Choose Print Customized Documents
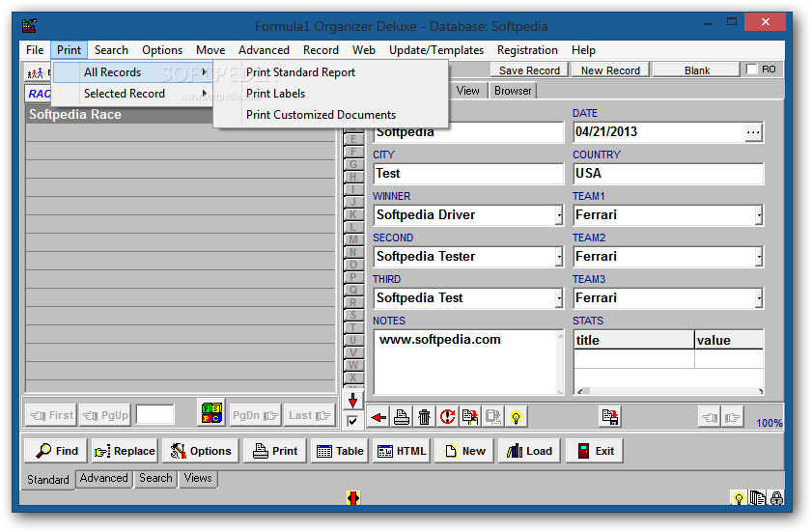 (330, 115)
